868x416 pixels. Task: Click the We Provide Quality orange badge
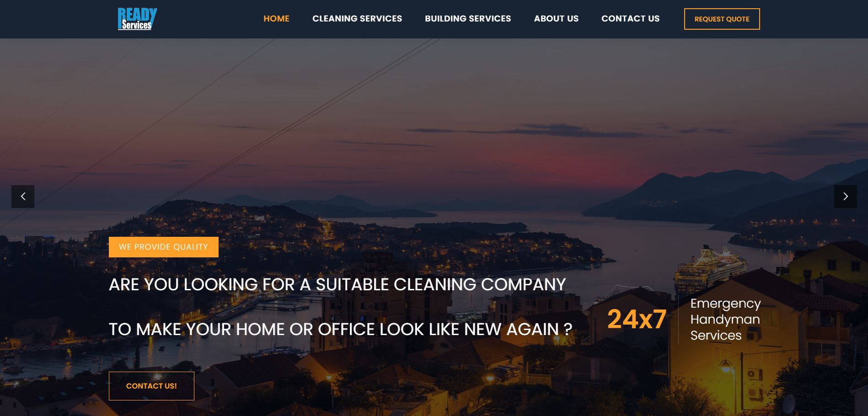[x=164, y=247]
